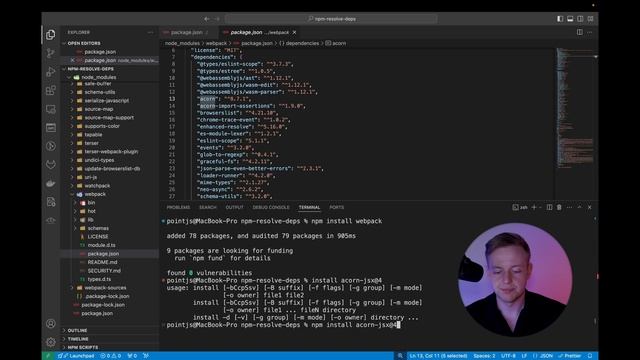
Task: Go back using the navigation arrow
Action: (x=207, y=19)
